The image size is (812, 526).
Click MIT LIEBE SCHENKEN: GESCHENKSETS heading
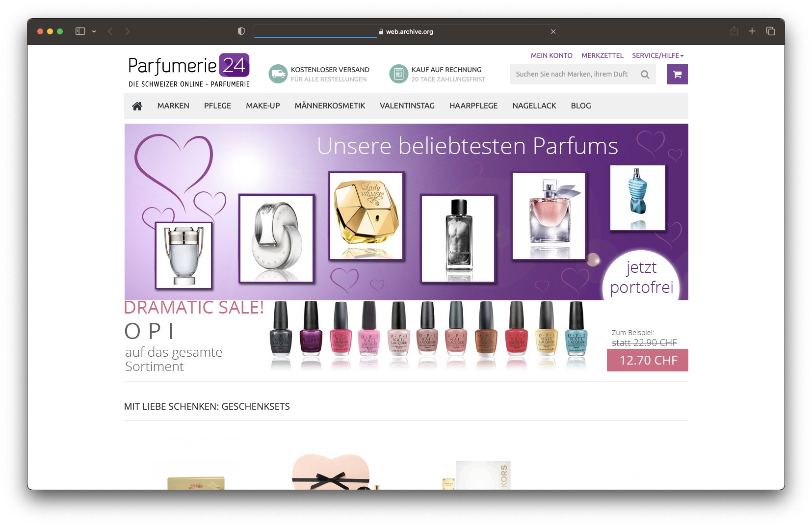pos(207,407)
